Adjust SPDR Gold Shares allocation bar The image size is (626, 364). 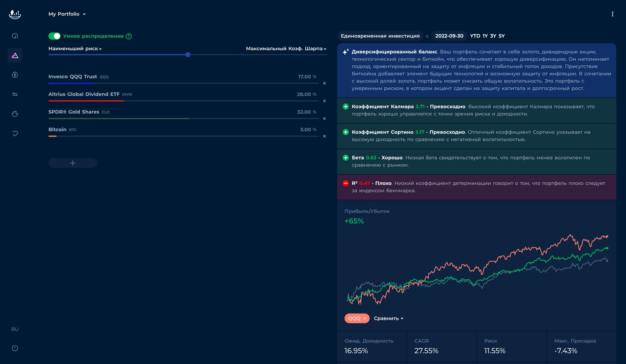coord(184,118)
